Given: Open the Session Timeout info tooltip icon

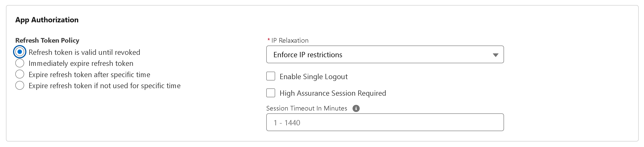Looking at the screenshot, I should click(x=356, y=108).
